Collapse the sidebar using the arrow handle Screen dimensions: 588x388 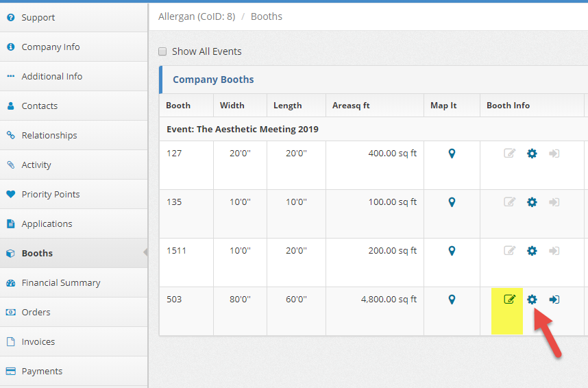pos(145,253)
